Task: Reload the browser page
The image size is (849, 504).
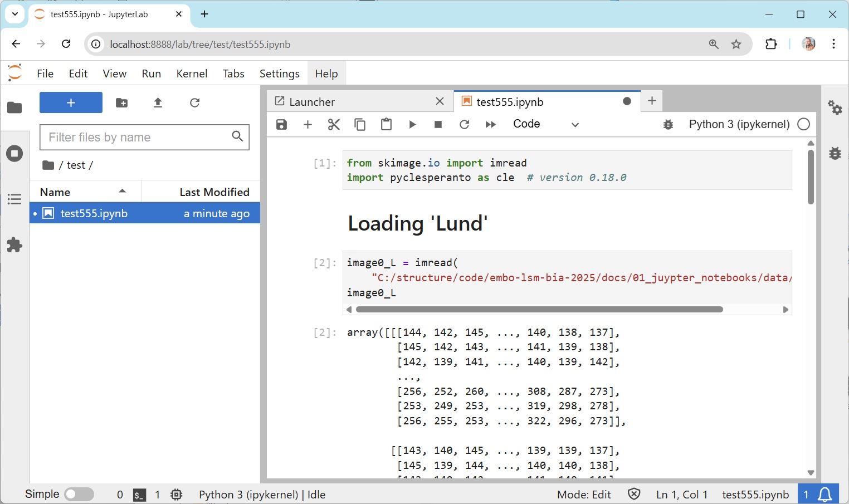Action: (66, 44)
